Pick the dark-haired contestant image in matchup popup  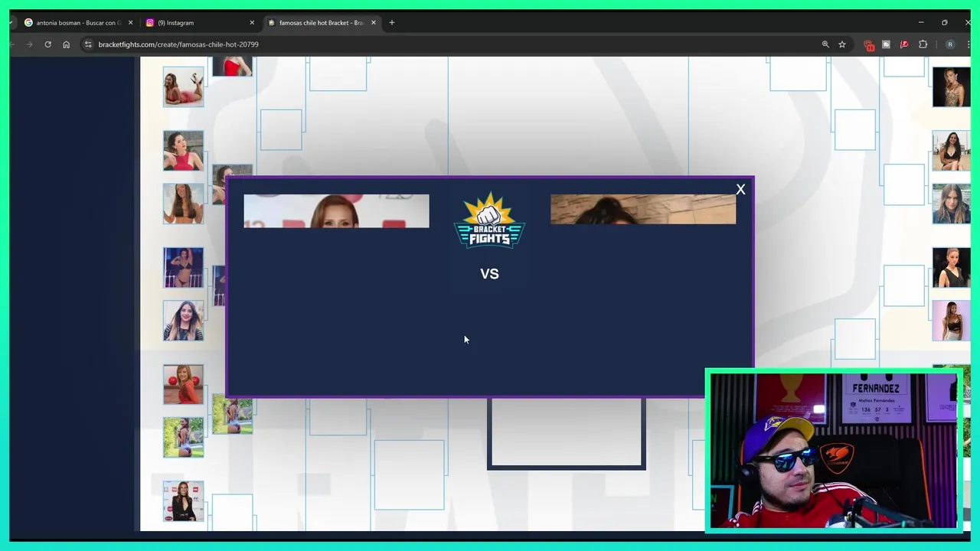click(x=643, y=210)
